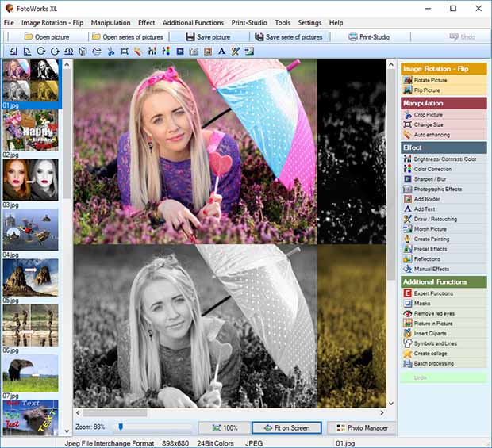Viewport: 492px width, 448px height.
Task: Click Open series of pictures button
Action: pyautogui.click(x=128, y=37)
